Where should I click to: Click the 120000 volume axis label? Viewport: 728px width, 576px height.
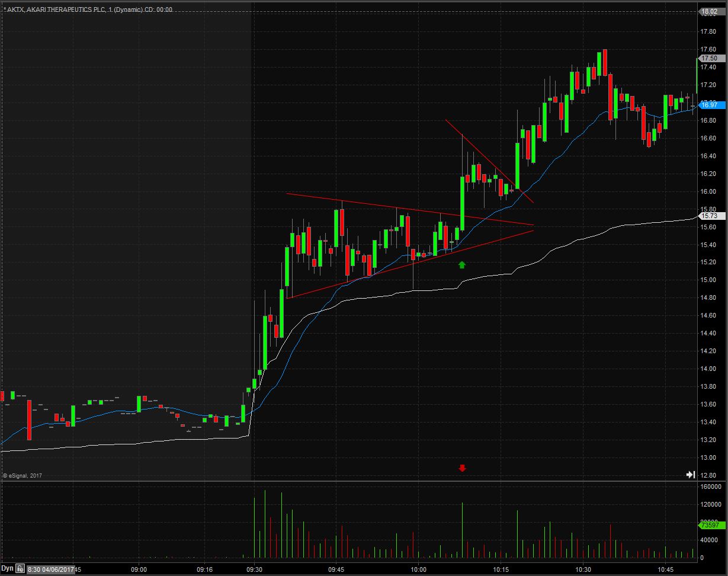click(710, 504)
